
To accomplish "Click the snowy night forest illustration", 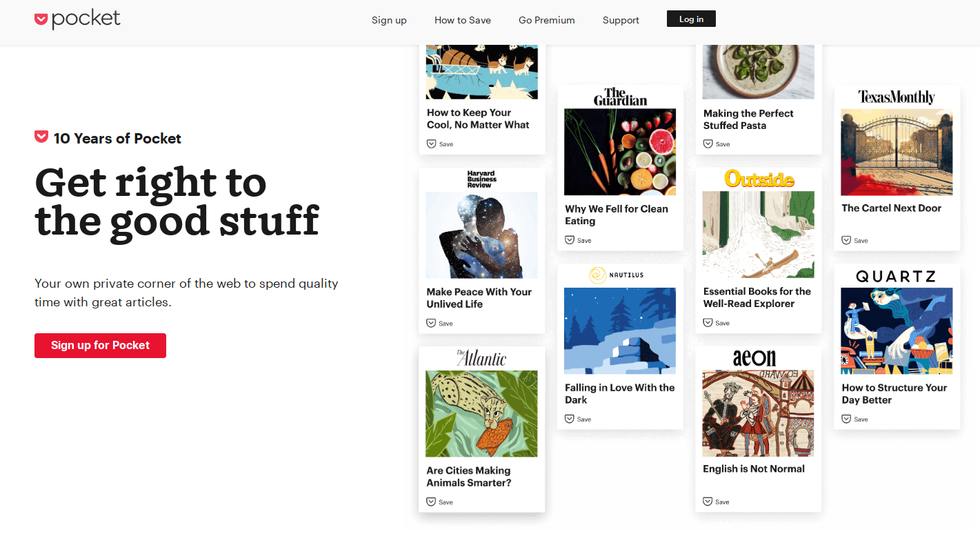I will click(620, 330).
